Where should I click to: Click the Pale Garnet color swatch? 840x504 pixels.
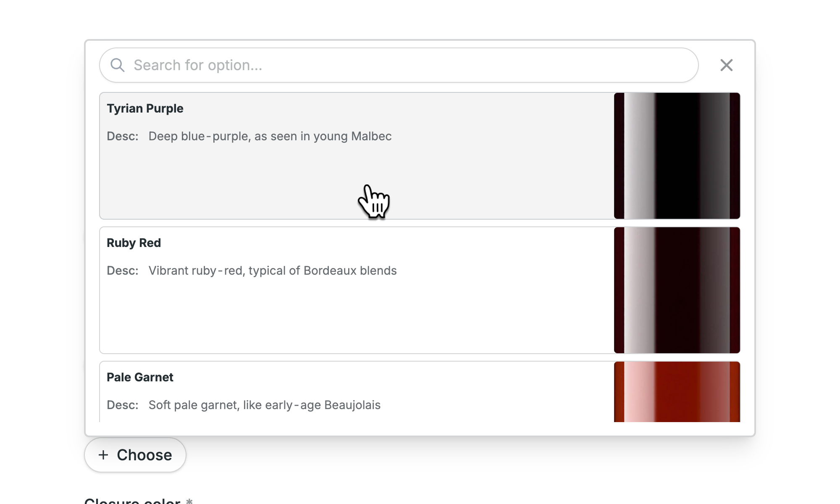click(x=677, y=392)
